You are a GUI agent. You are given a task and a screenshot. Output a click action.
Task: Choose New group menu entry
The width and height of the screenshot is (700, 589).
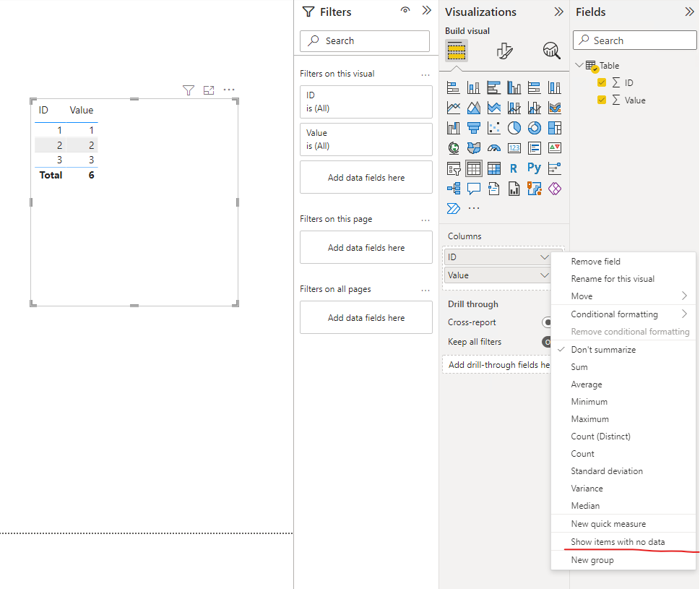[623, 560]
